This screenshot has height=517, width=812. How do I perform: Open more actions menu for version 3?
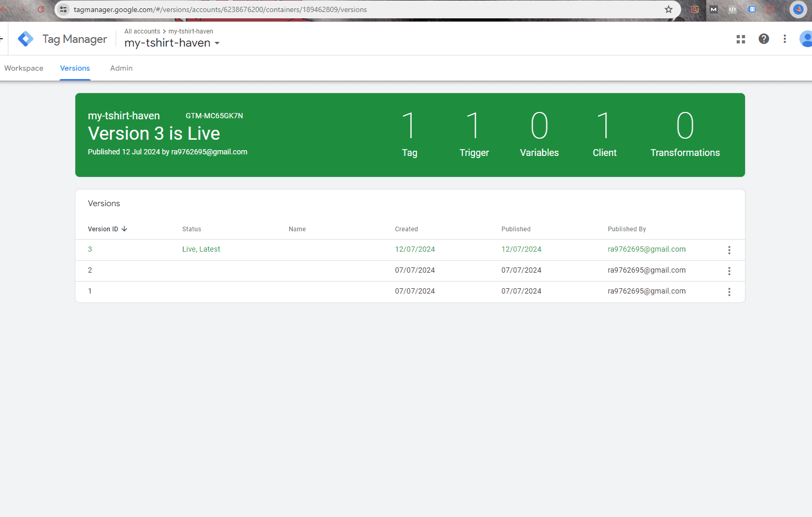click(x=729, y=250)
